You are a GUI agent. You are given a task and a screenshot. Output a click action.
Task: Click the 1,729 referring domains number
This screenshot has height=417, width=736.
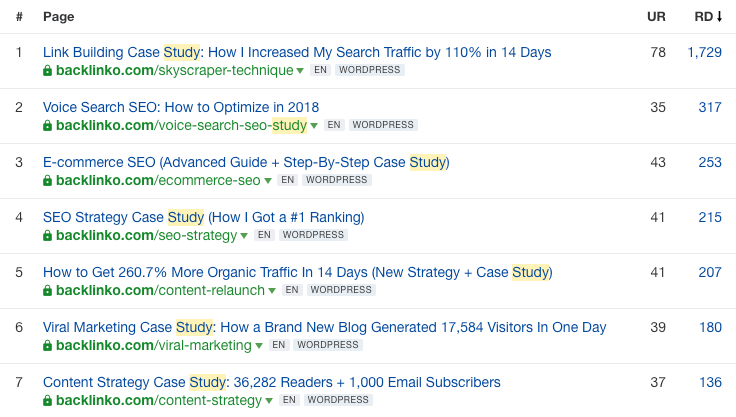704,52
